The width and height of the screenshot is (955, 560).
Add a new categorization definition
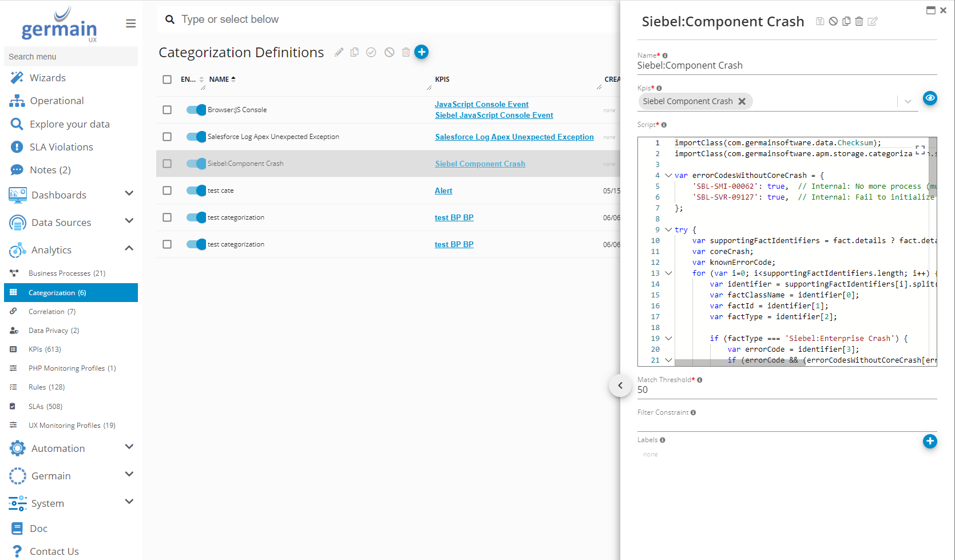tap(421, 52)
